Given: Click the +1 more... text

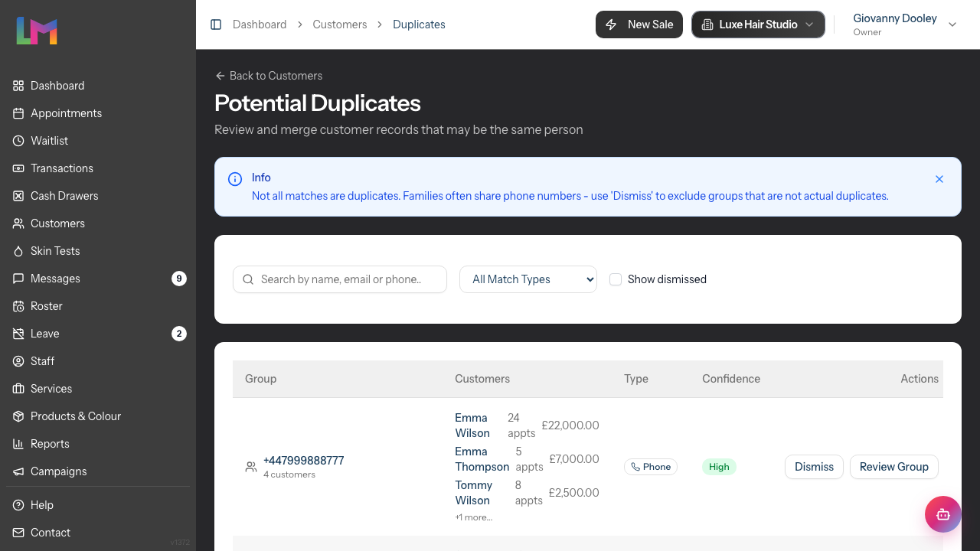Looking at the screenshot, I should click(x=473, y=517).
